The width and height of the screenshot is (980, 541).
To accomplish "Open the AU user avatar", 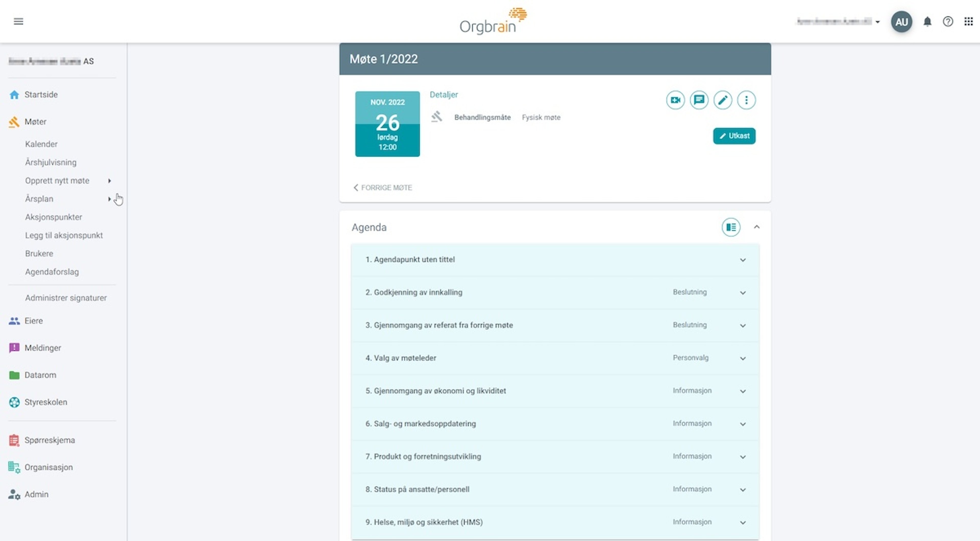I will pyautogui.click(x=901, y=22).
